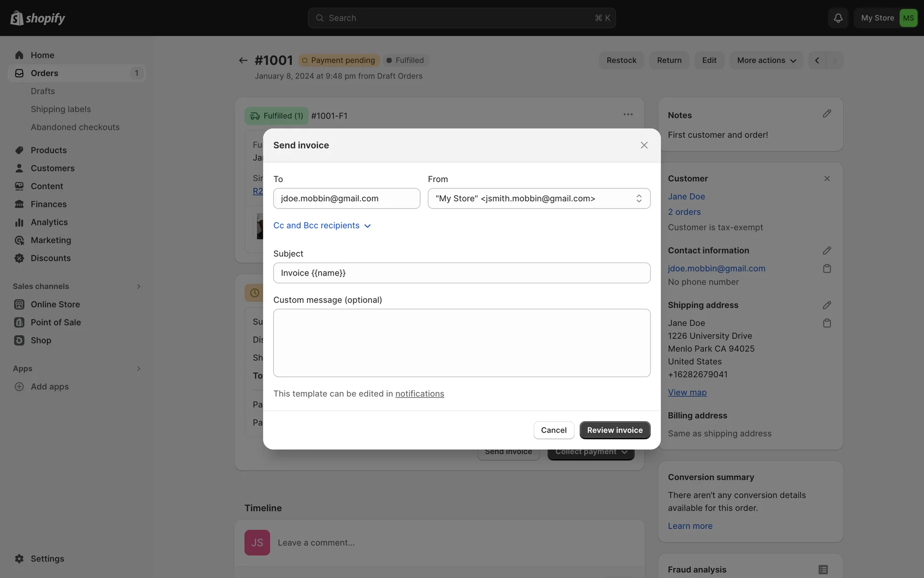Viewport: 924px width, 578px height.
Task: Close the Send invoice dialog
Action: coord(644,145)
